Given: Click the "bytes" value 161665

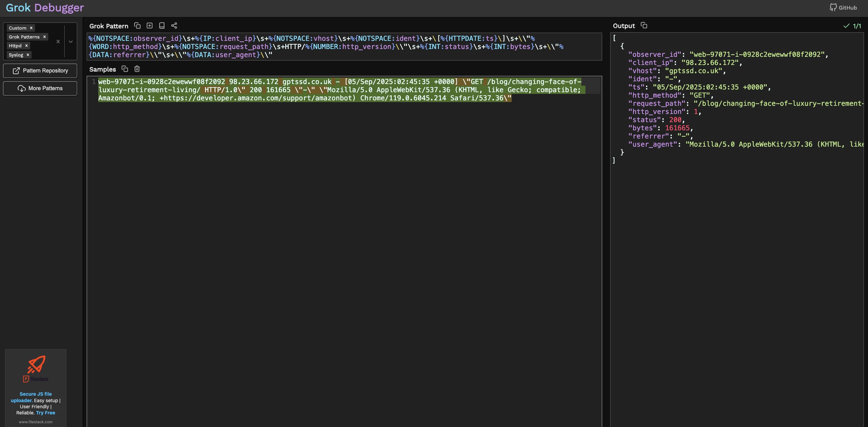Looking at the screenshot, I should pos(677,128).
